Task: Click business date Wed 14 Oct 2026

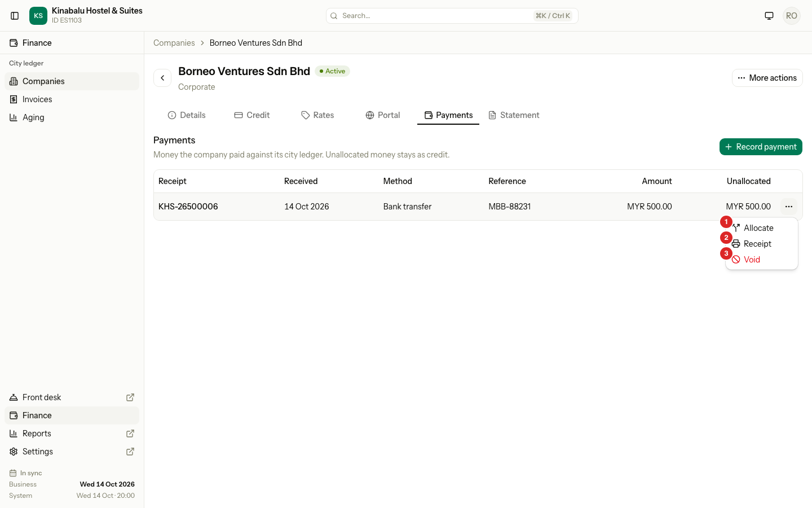Action: 107,484
